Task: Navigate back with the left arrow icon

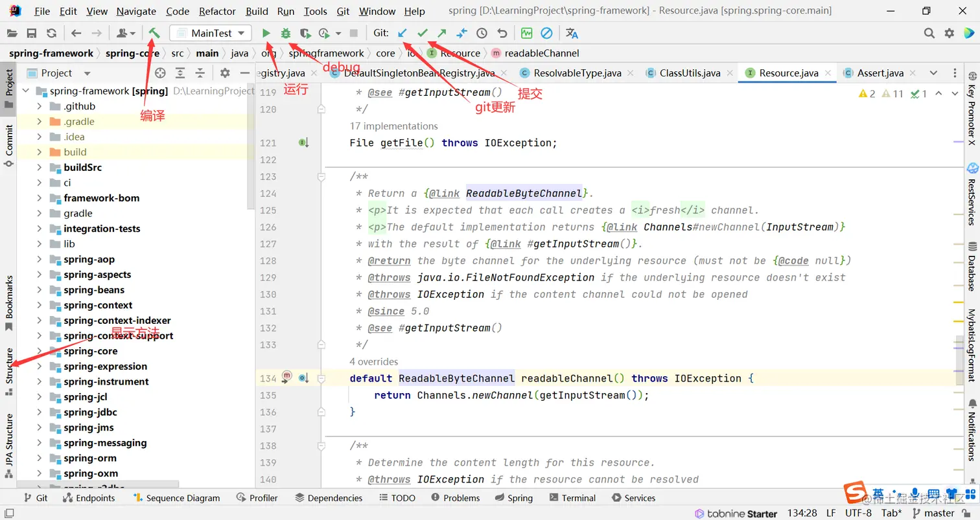Action: point(76,33)
